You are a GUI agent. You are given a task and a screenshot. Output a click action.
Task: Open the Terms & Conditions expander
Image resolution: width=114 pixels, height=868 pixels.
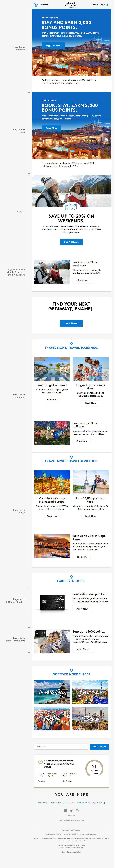[71, 830]
